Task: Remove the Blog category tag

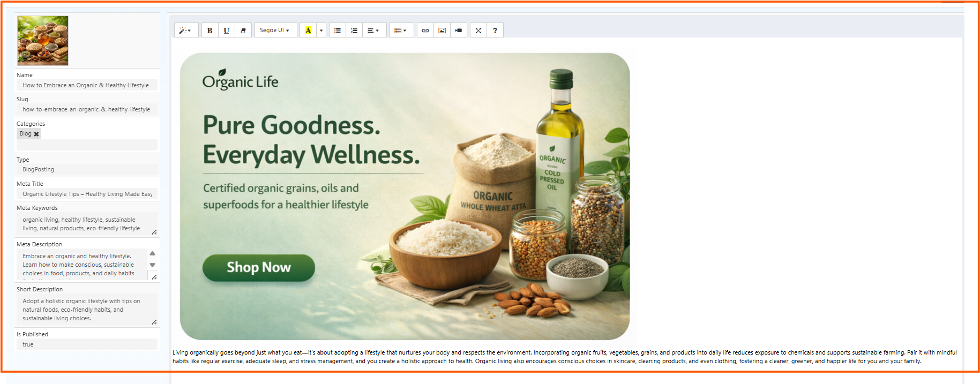Action: 36,134
